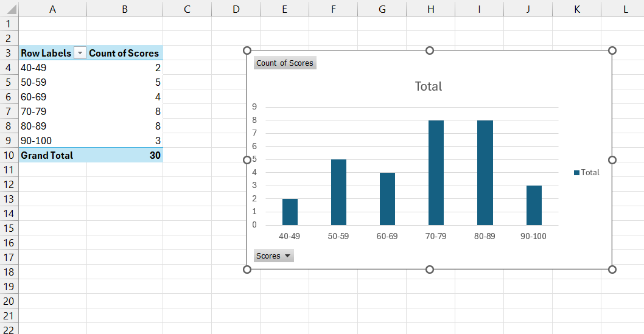
Task: Select count value 3 for 90-100
Action: (x=125, y=141)
